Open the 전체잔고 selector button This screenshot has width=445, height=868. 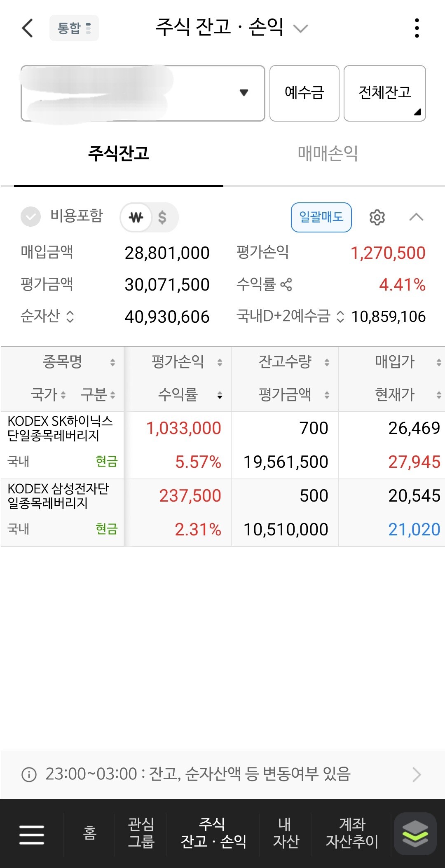[x=385, y=93]
